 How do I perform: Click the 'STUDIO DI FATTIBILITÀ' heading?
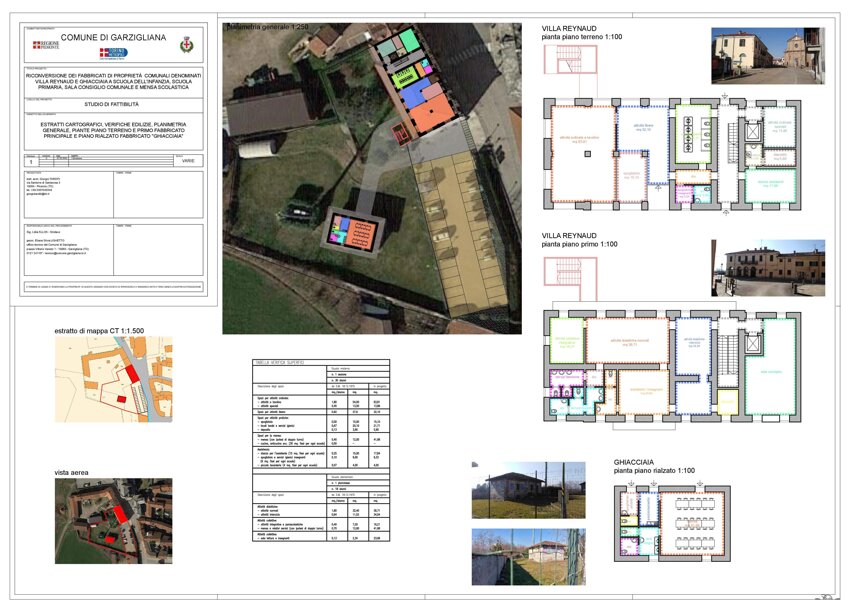tap(113, 103)
